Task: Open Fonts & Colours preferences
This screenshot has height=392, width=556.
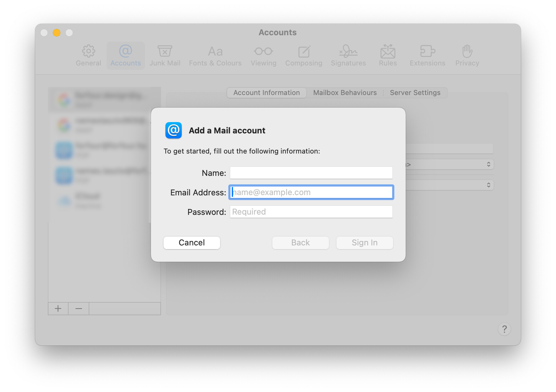Action: point(215,56)
